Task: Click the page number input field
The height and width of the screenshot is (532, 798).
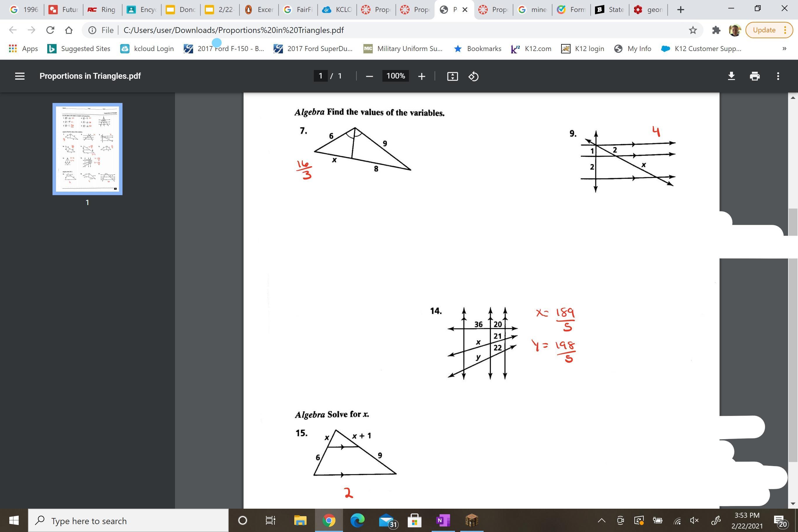Action: [320, 76]
